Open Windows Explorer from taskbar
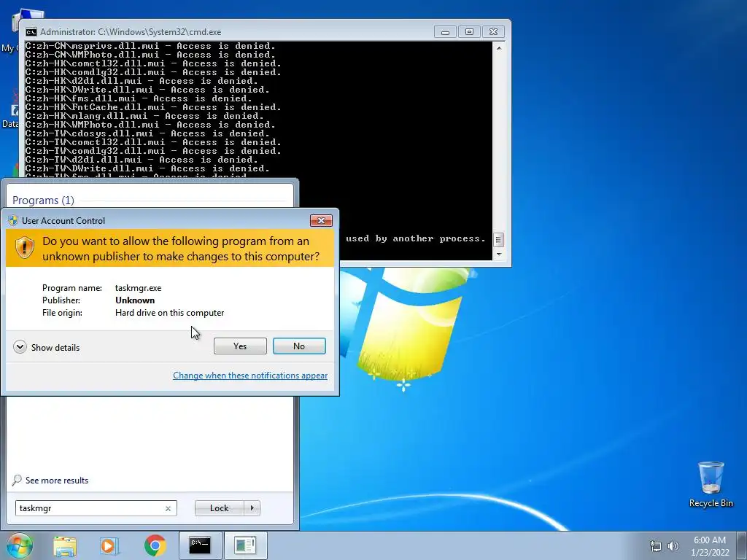 [x=65, y=545]
